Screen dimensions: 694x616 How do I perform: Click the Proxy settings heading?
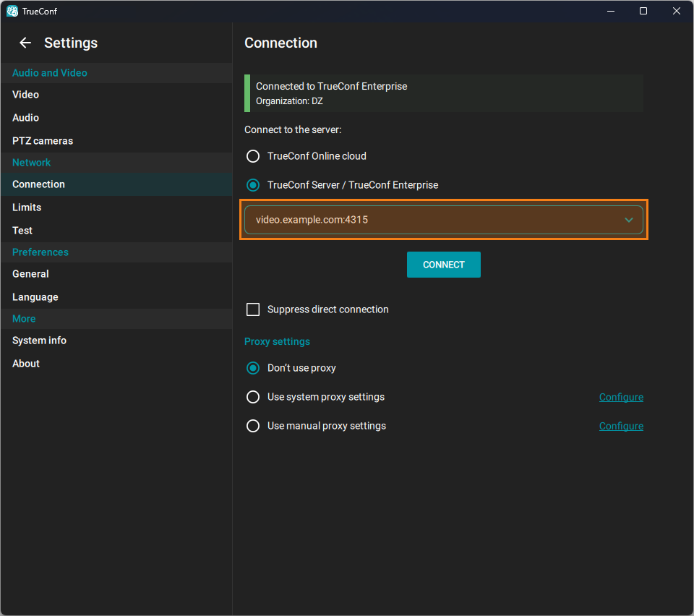(x=277, y=342)
